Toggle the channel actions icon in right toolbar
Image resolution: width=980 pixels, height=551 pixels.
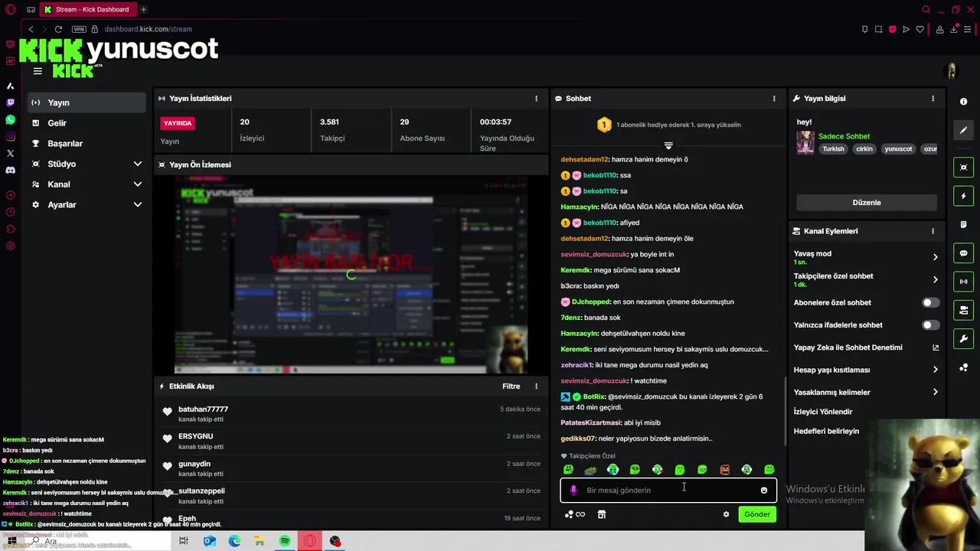pos(963,310)
